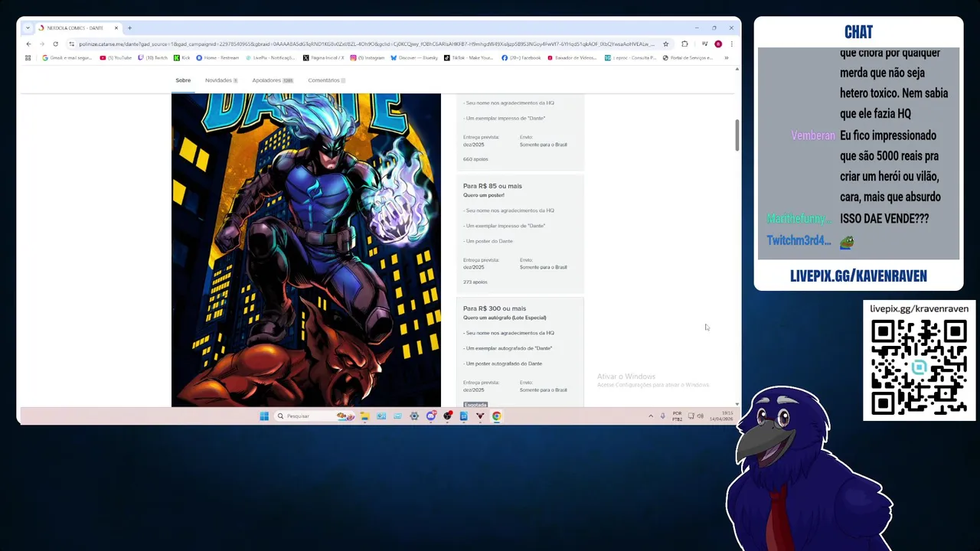Click the LIVEPIX.GG/KAVENRAVEN text below chat
The width and height of the screenshot is (980, 551).
[x=858, y=275]
